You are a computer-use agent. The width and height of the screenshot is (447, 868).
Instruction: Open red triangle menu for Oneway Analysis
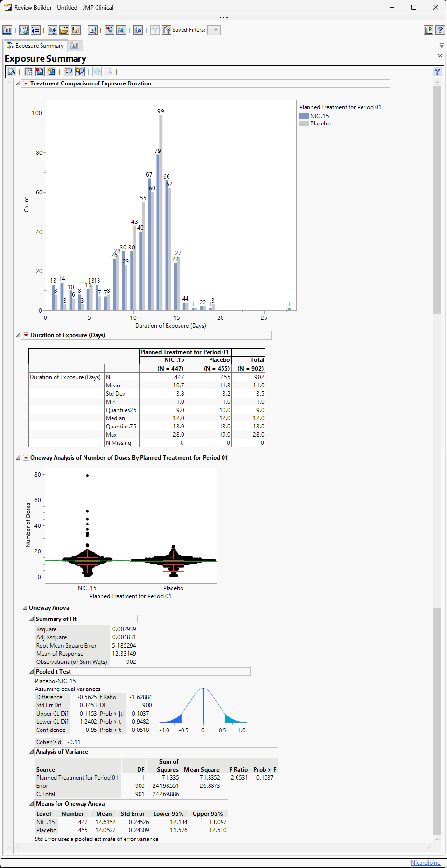click(26, 458)
